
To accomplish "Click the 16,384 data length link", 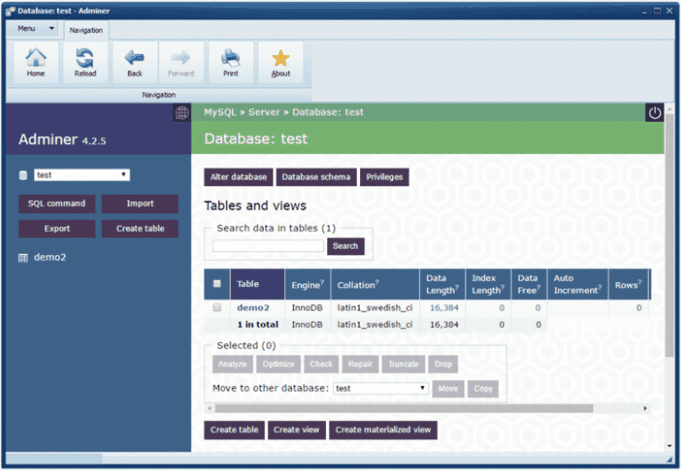I will (444, 308).
